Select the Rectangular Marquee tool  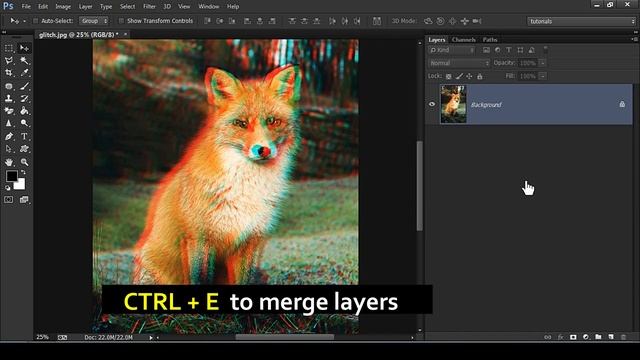pos(9,48)
